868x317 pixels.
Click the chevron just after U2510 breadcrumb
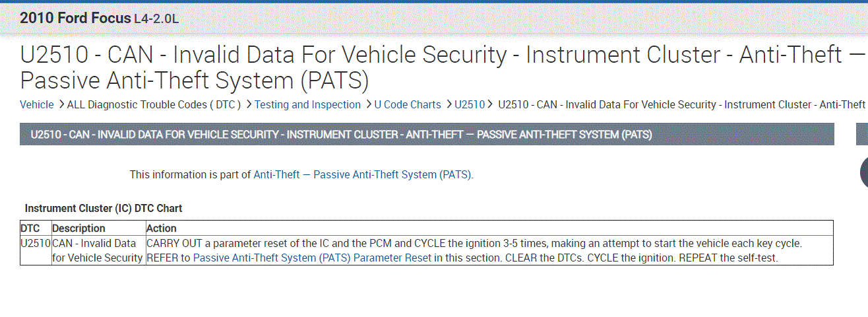(491, 104)
